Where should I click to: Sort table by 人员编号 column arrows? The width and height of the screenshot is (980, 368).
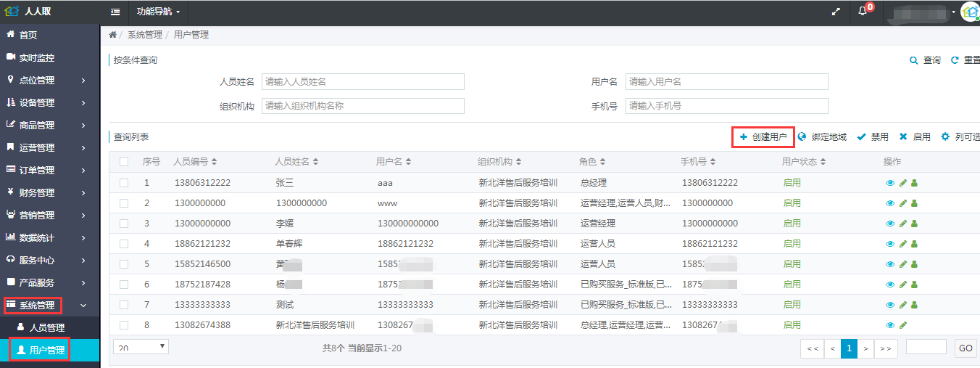pyautogui.click(x=214, y=162)
